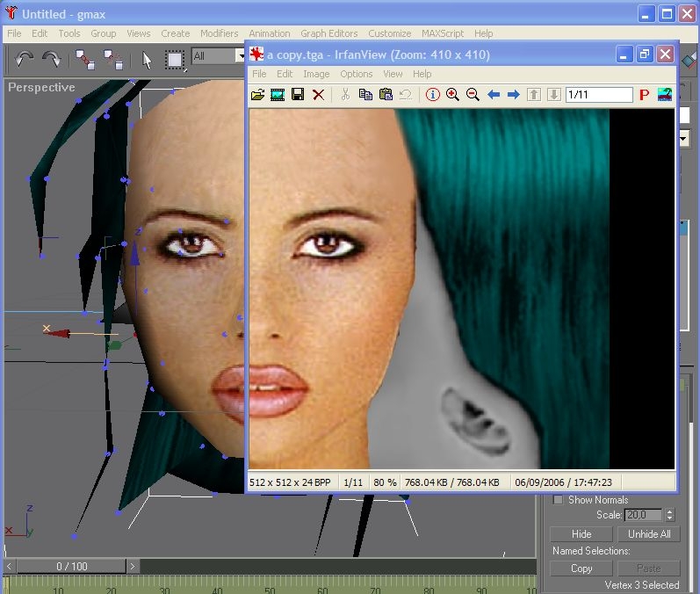Open image Information via the red i icon
This screenshot has height=594, width=700.
[432, 95]
